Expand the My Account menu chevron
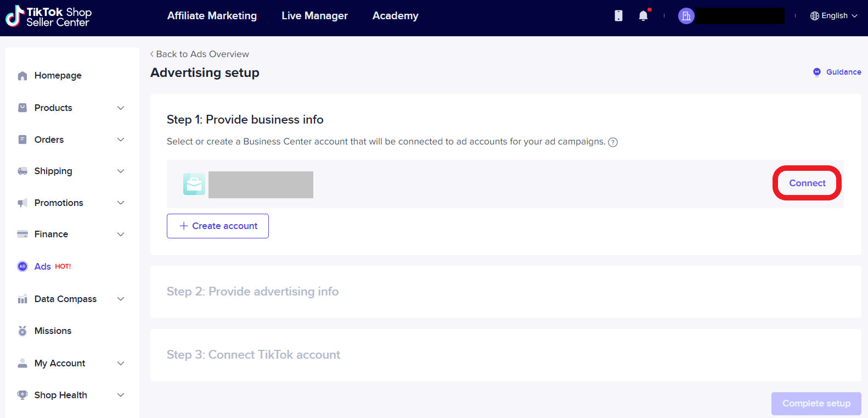 tap(121, 363)
